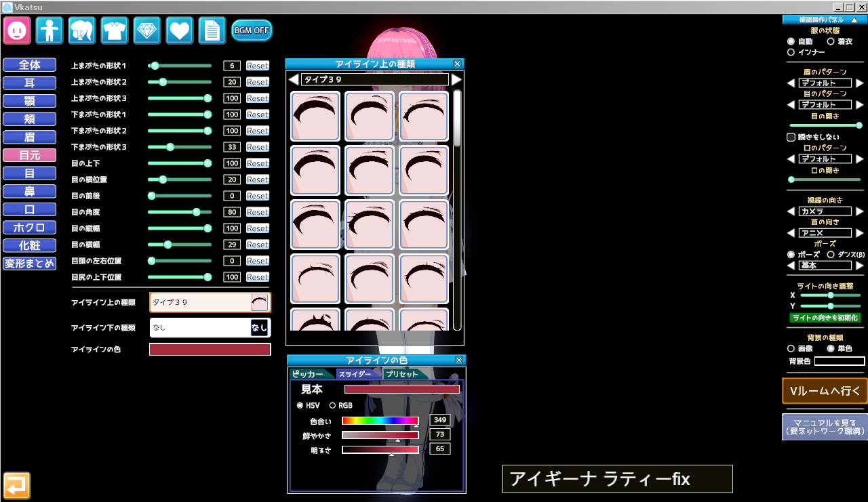
Task: Reset the 目の角度 value
Action: pos(258,212)
